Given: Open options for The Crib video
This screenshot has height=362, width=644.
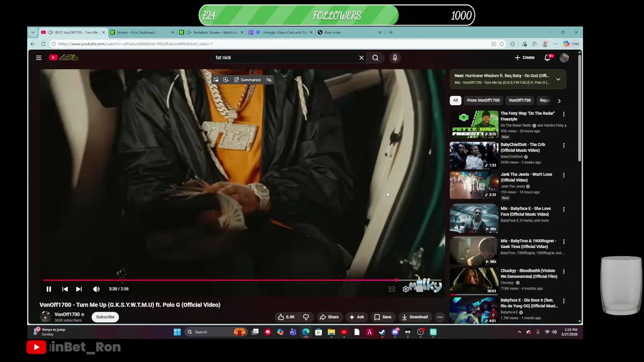Looking at the screenshot, I should pyautogui.click(x=563, y=146).
